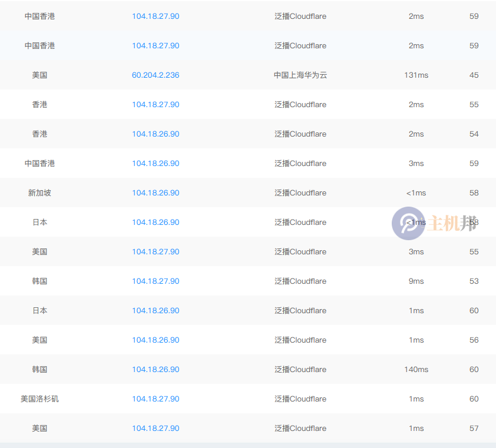Open the IP link in the 美国 3ms row

pos(156,251)
